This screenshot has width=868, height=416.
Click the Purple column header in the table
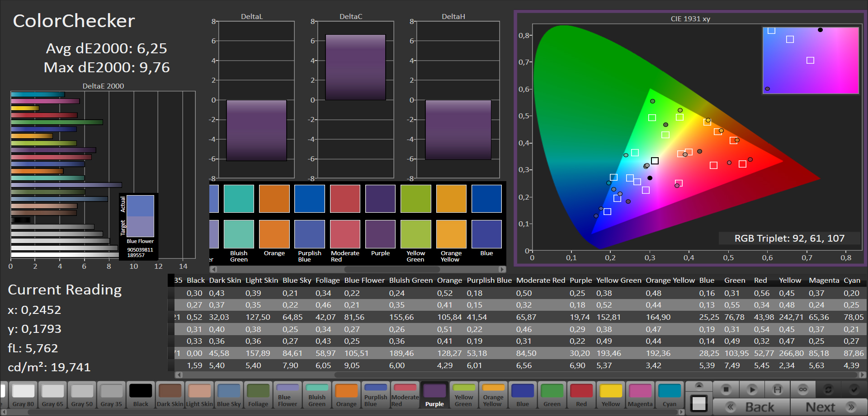click(580, 280)
